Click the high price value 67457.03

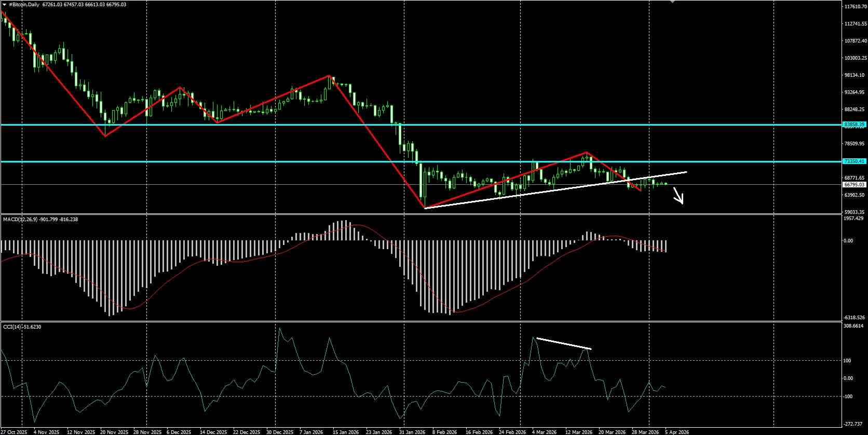(x=73, y=5)
